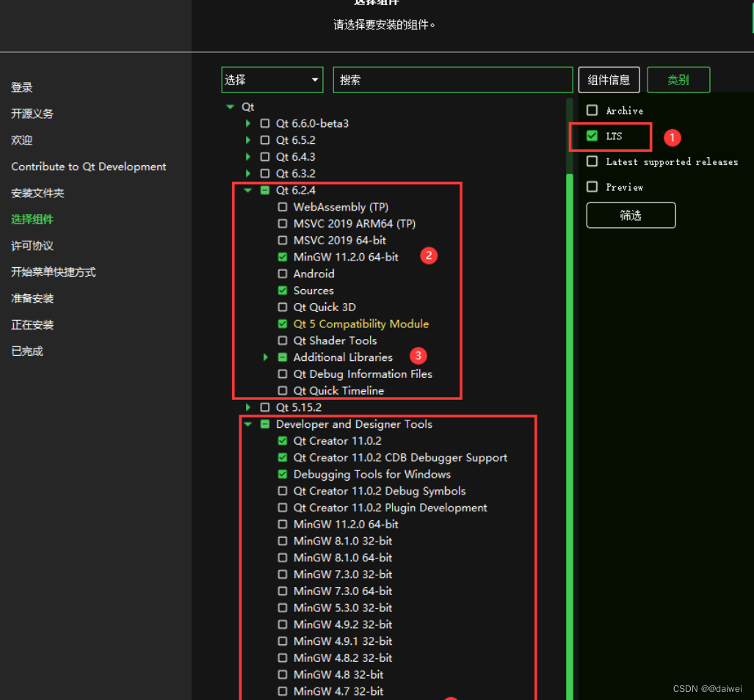
Task: Collapse the top-level Qt tree node
Action: tap(231, 106)
